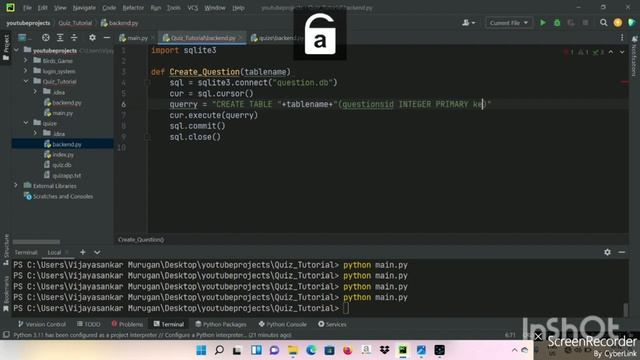Hide the Project panel with minus icon
Viewport: 640px width, 360px height.
(107, 38)
